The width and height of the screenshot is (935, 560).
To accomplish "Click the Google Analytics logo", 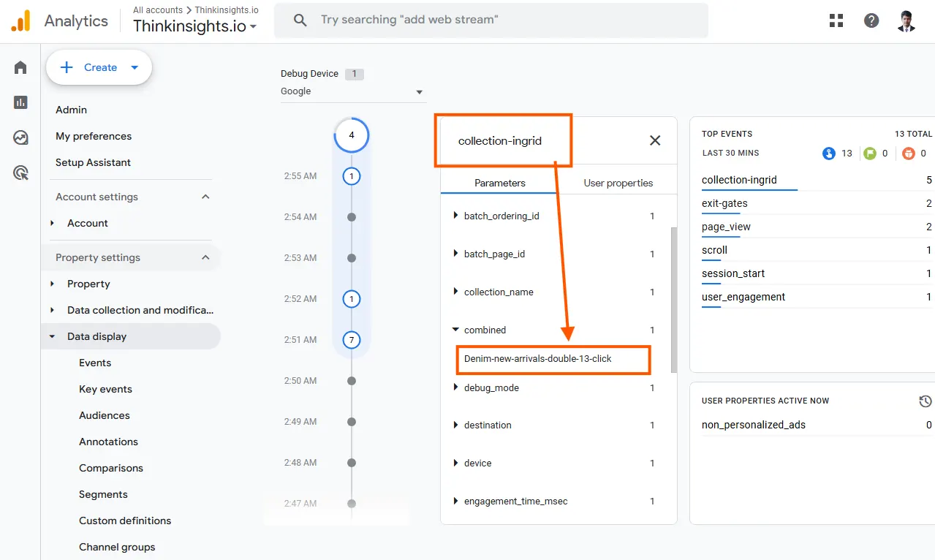I will click(20, 20).
